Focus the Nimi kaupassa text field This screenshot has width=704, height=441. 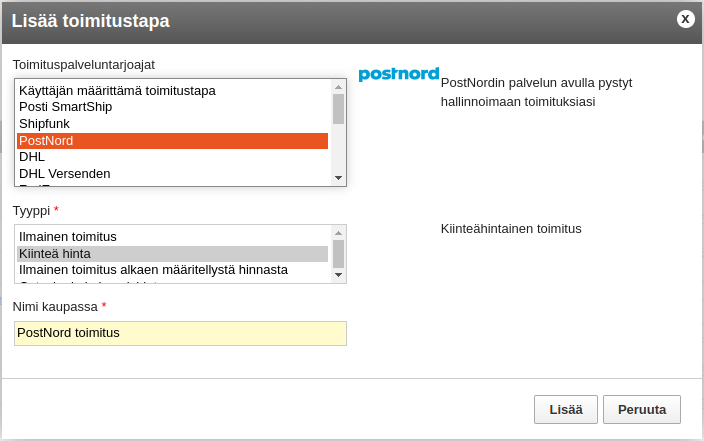[180, 333]
